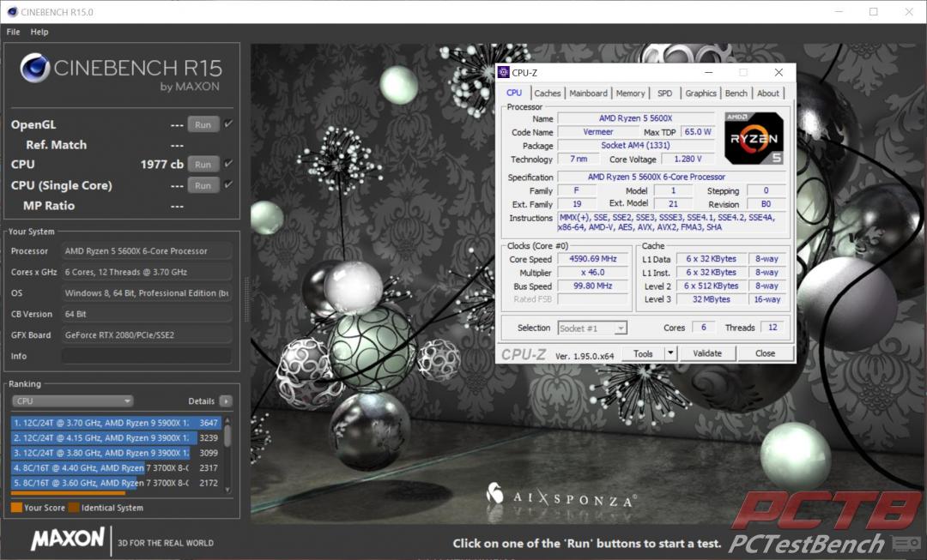Run the OpenGL benchmark
This screenshot has height=560, width=927.
tap(203, 124)
